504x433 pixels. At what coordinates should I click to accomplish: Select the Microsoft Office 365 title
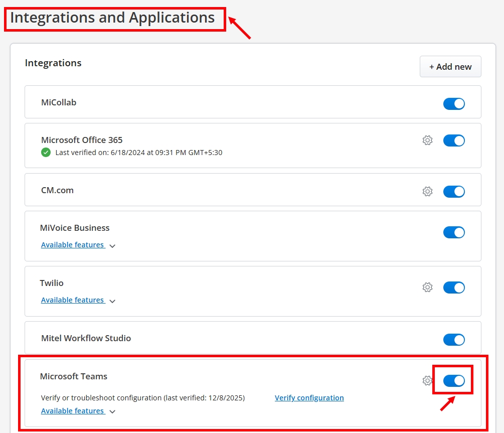coord(82,140)
